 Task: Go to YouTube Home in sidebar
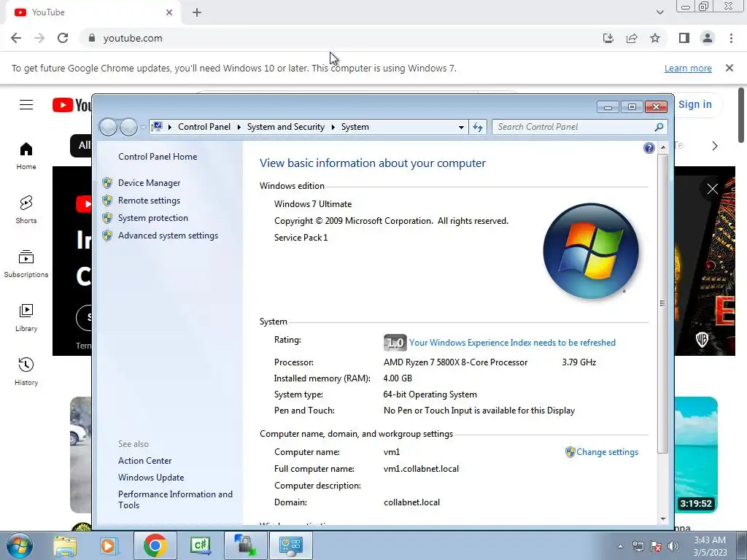pos(26,156)
